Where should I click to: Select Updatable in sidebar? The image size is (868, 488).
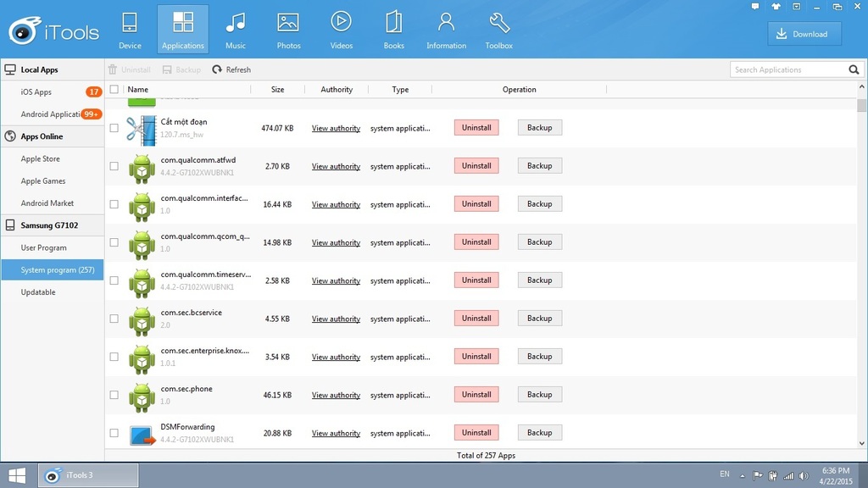click(52, 292)
